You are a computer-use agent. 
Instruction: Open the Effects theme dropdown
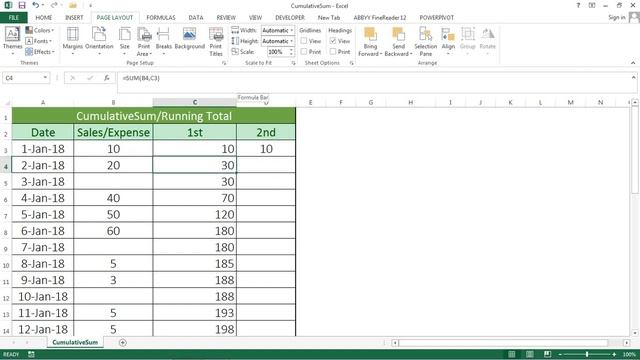pos(40,51)
